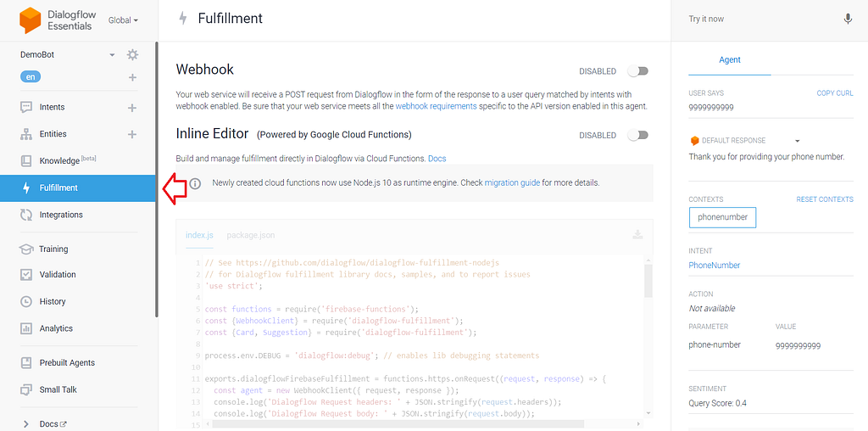
Task: Click the Small Talk chat icon
Action: (x=26, y=389)
